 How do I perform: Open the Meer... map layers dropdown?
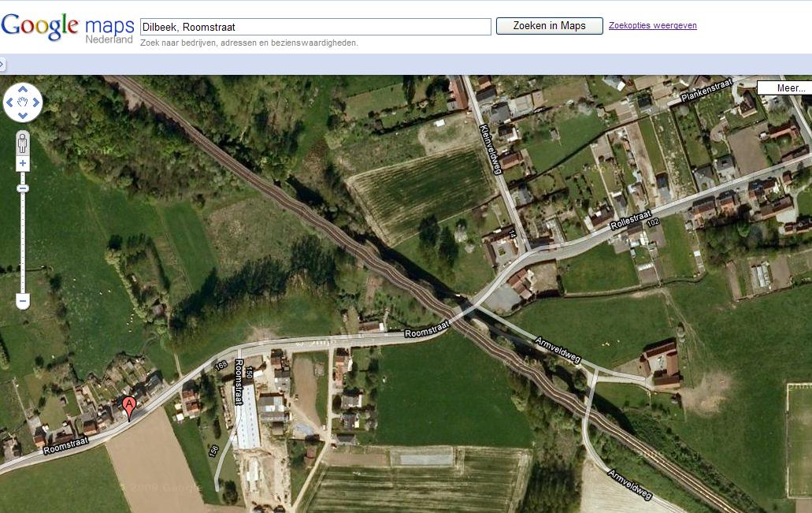(784, 88)
